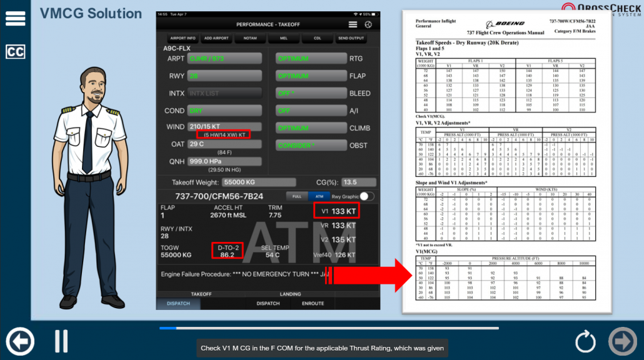Edit the WIND field 210/15 KT
644x360 pixels.
pyautogui.click(x=224, y=126)
